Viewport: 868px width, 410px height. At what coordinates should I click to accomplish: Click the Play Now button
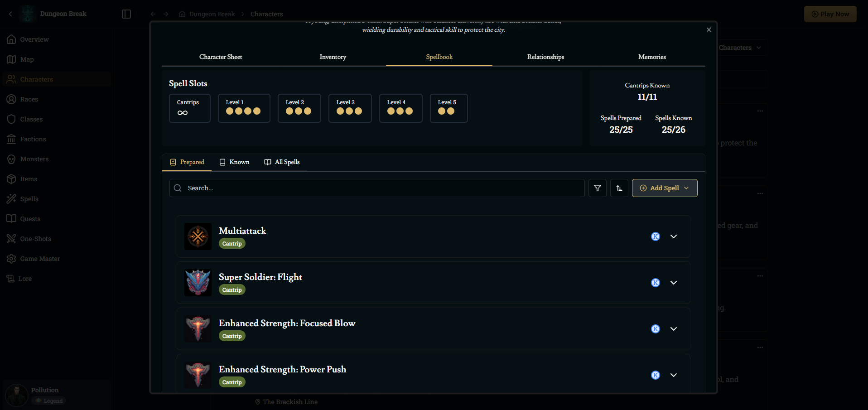(830, 14)
